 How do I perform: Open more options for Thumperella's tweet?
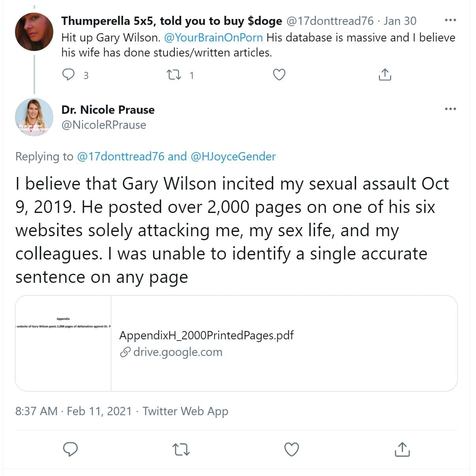(450, 20)
